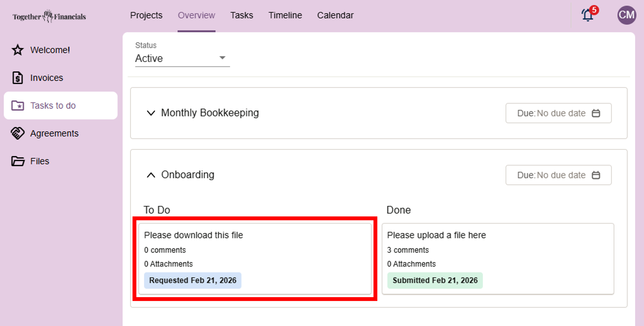Expand the Monthly Bookkeeping section
Screen dimensions: 644x326
pyautogui.click(x=151, y=113)
